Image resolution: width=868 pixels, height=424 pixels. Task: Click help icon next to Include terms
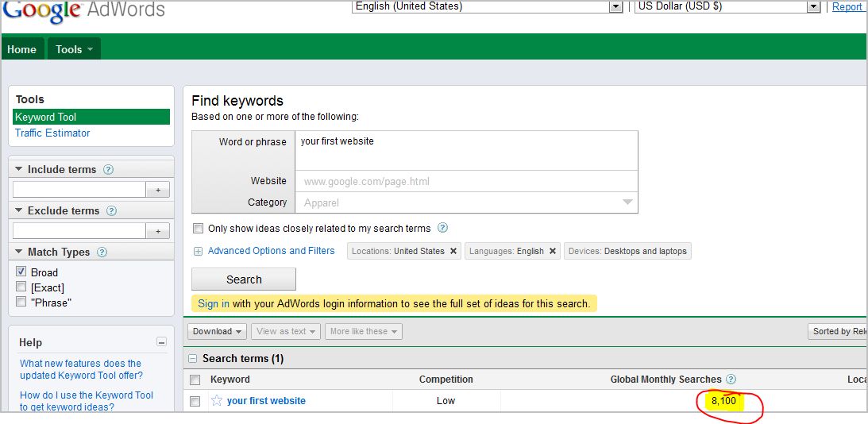pyautogui.click(x=108, y=169)
